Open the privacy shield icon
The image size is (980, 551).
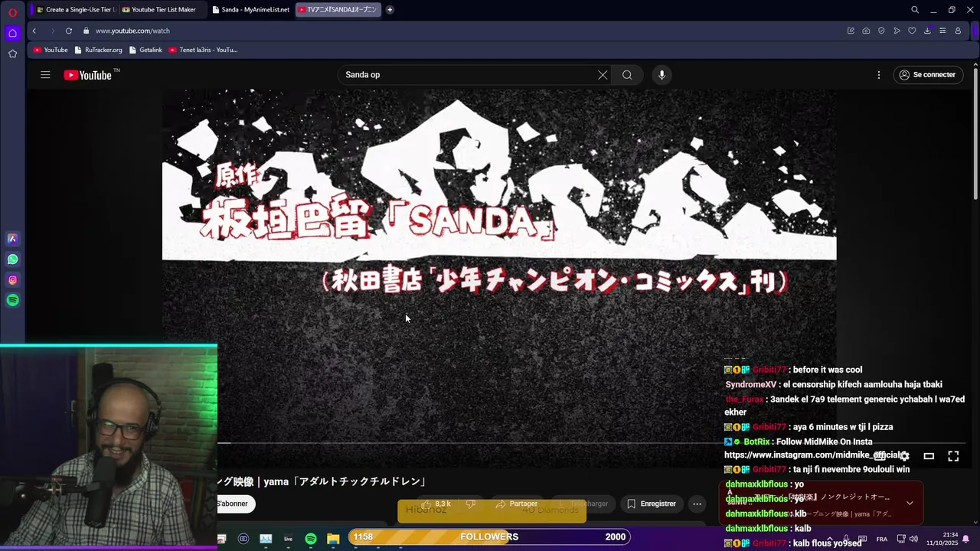(881, 31)
